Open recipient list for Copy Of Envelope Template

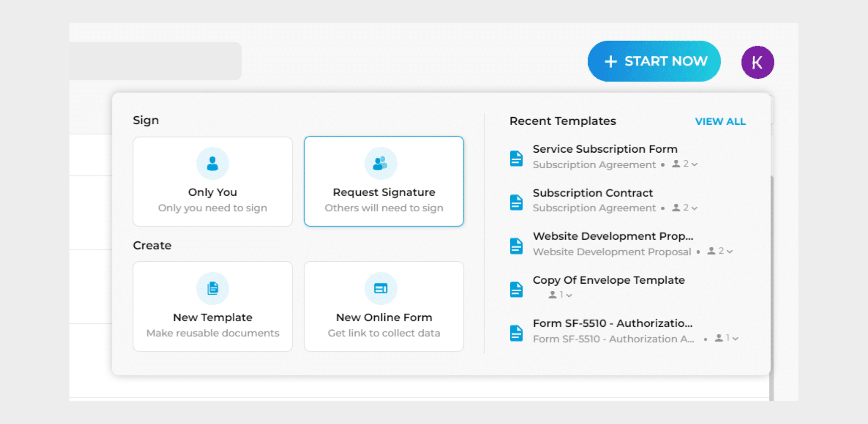pyautogui.click(x=570, y=296)
